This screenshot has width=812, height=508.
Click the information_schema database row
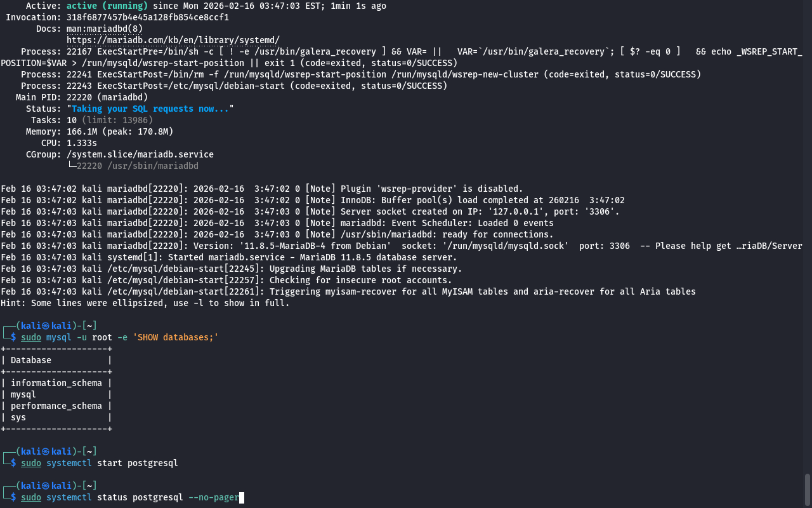pos(56,383)
